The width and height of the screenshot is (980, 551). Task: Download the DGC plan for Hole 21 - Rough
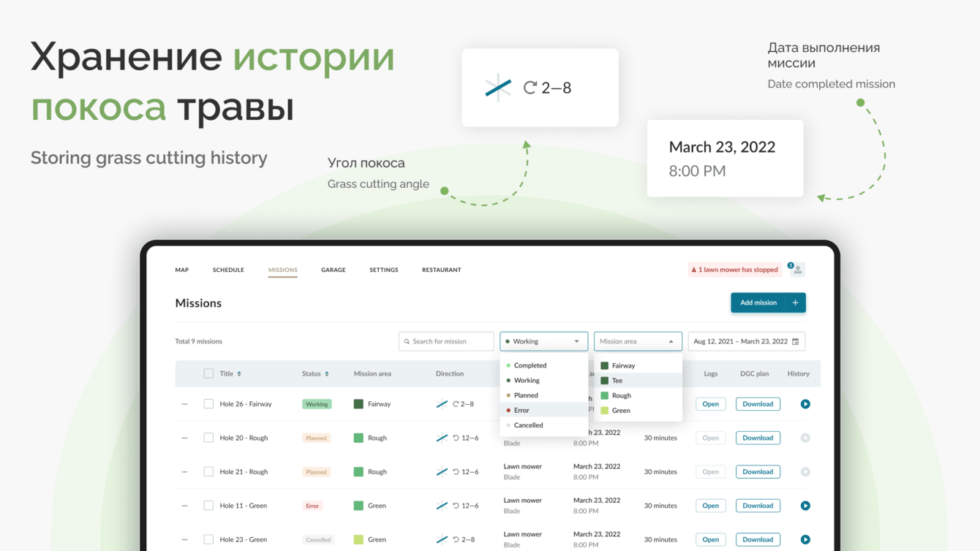point(758,472)
